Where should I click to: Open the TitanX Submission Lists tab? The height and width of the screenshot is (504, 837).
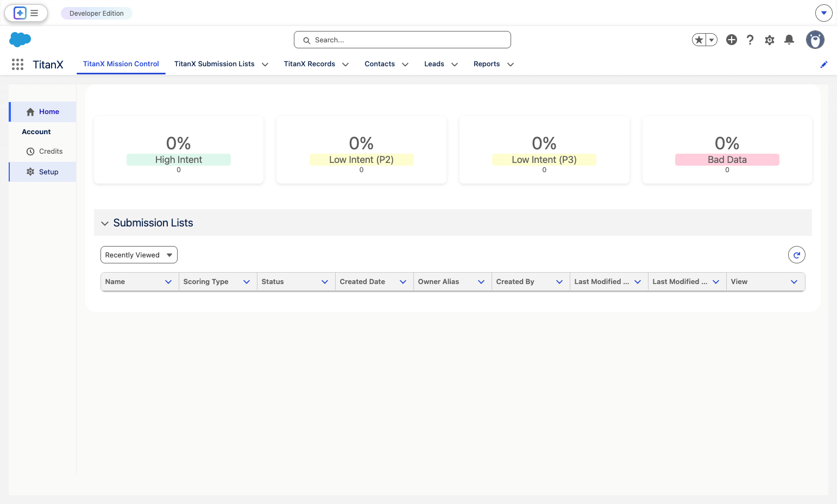tap(215, 64)
